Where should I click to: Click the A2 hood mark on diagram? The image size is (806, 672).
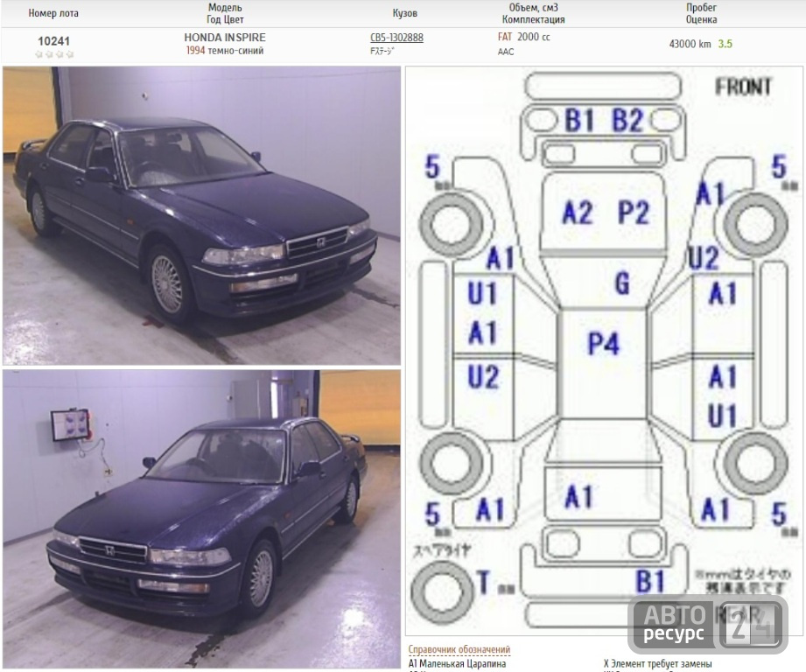click(x=578, y=212)
